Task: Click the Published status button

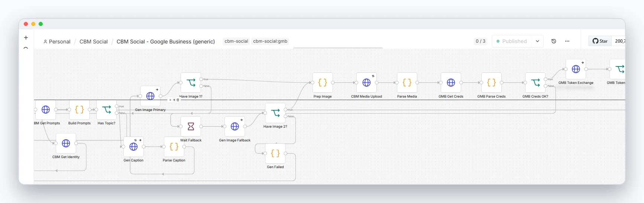Action: click(x=512, y=41)
